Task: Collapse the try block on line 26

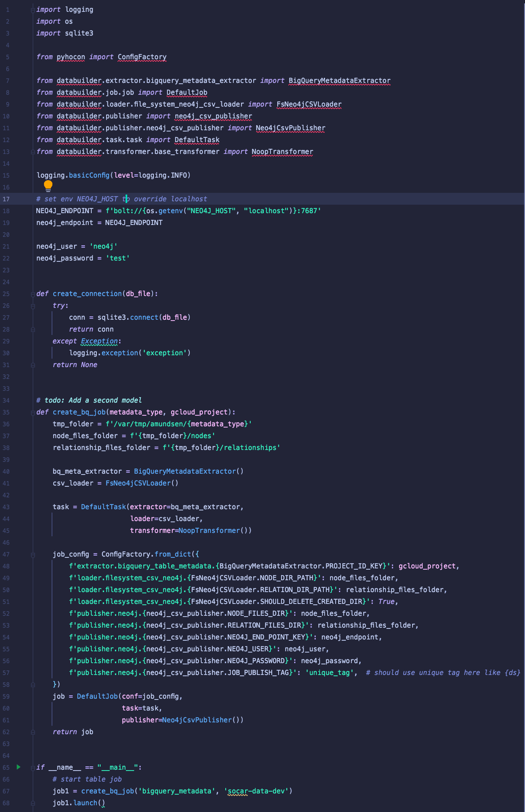Action: click(x=33, y=305)
